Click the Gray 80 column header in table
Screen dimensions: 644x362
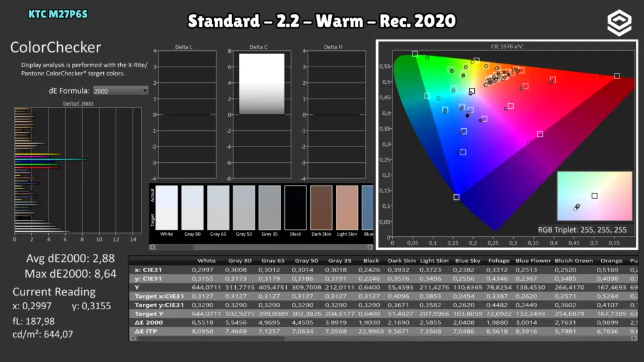point(240,261)
